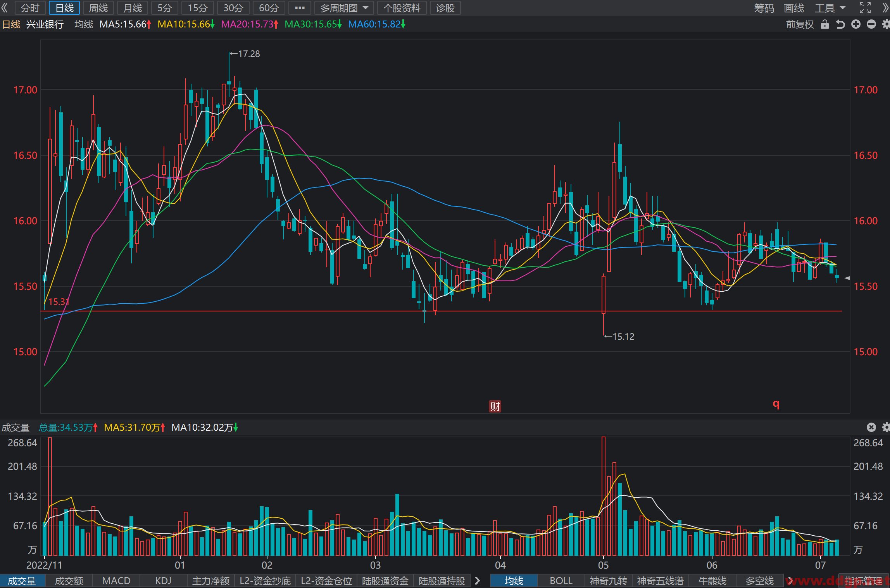Expand the 多周期图 dropdown
This screenshot has height=588, width=890.
point(344,8)
